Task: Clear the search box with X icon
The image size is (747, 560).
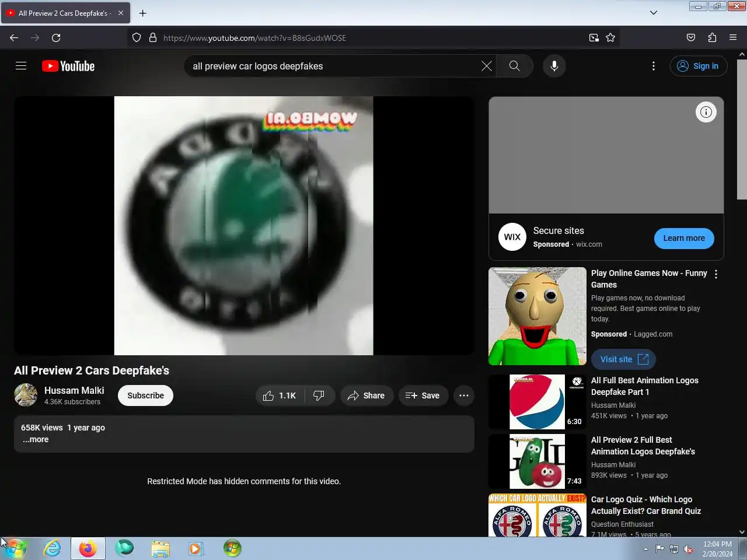Action: [486, 66]
